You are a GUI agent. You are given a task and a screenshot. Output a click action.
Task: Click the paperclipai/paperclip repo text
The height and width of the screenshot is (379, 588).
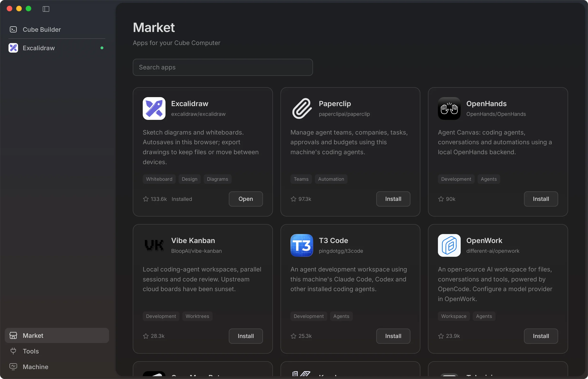(344, 114)
